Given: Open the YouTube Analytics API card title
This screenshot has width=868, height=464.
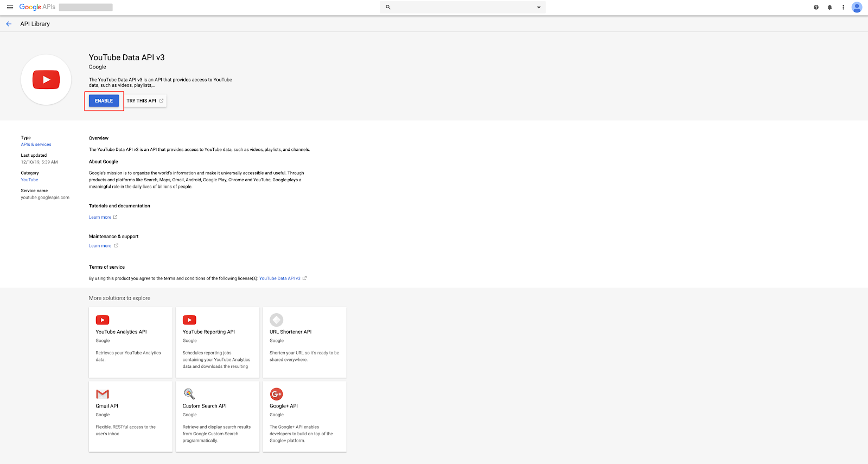Looking at the screenshot, I should [121, 332].
